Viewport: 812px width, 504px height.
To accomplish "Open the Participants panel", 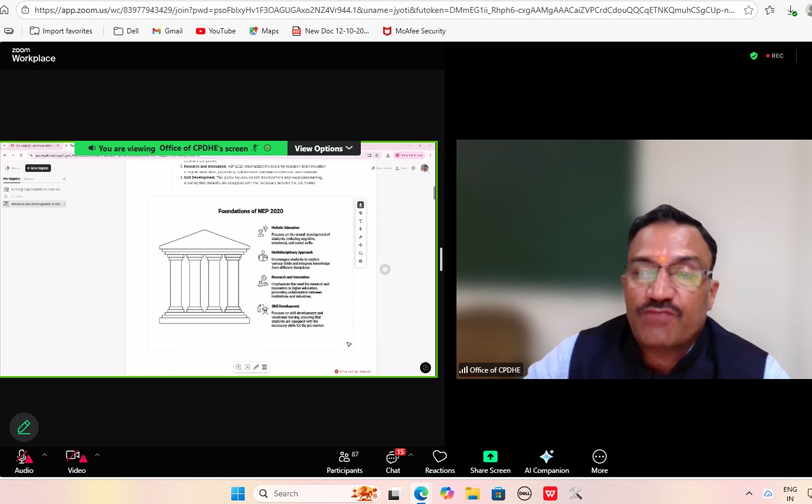I will (x=344, y=462).
